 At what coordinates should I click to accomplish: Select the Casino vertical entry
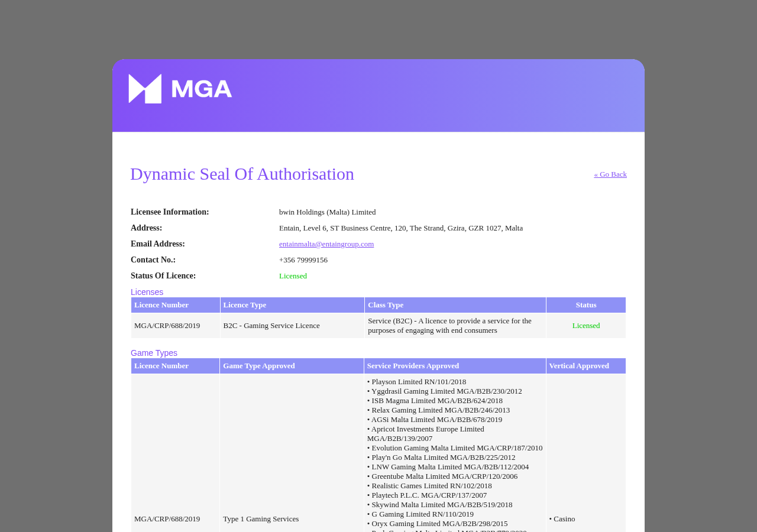pos(562,519)
